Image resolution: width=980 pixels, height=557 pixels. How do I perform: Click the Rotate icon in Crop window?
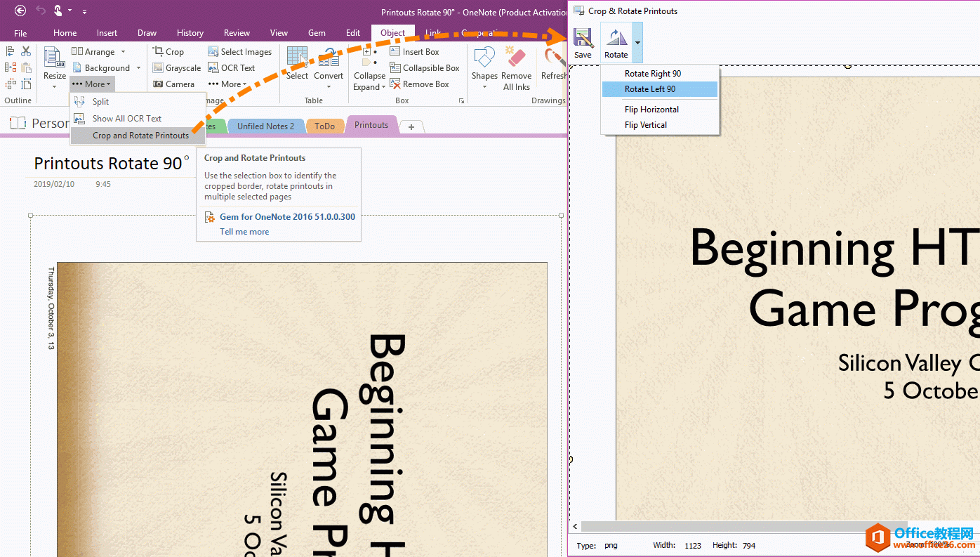click(x=616, y=42)
